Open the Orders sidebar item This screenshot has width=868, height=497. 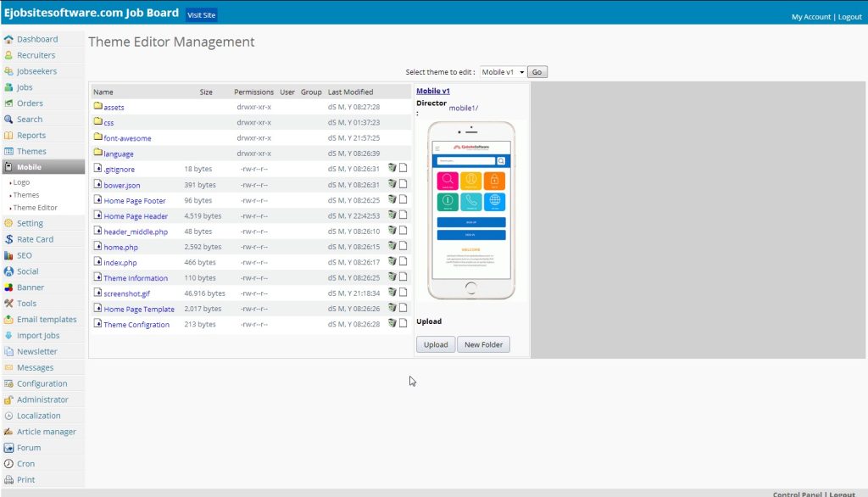[30, 103]
